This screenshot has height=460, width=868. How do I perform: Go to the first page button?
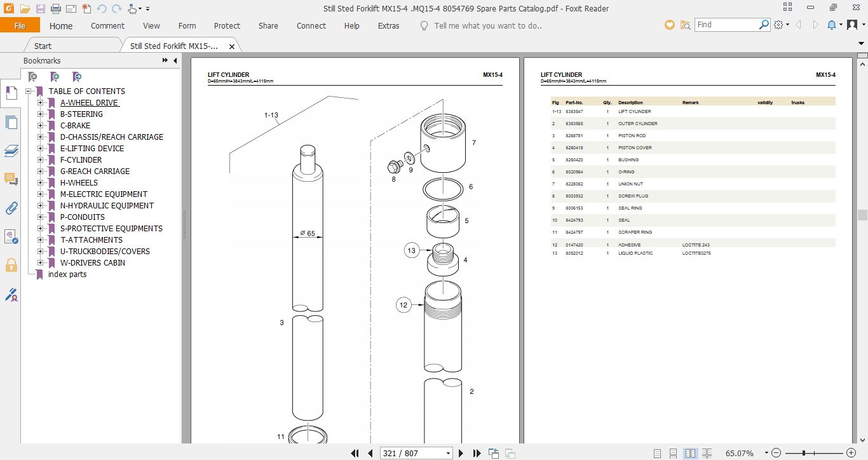(355, 453)
